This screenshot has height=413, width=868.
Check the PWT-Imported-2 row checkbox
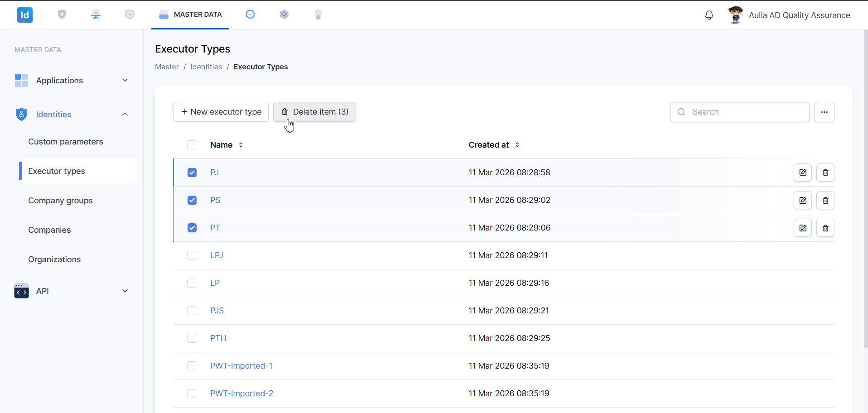[192, 394]
